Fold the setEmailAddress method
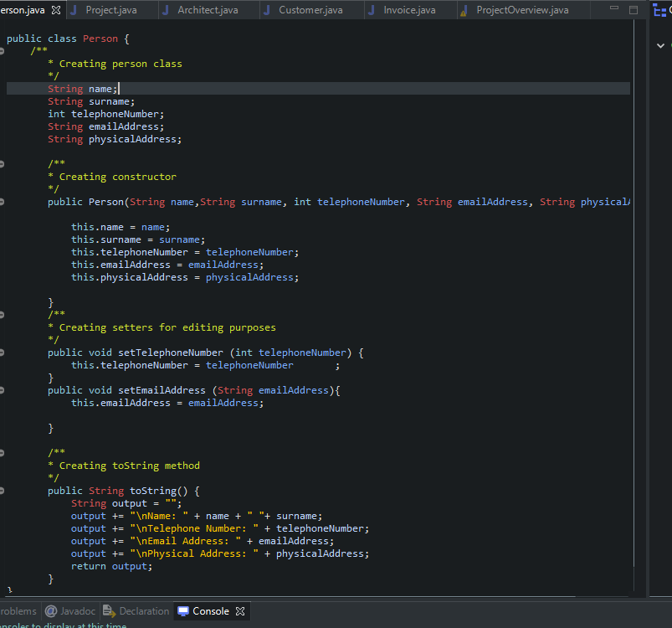The width and height of the screenshot is (672, 628). (2, 390)
